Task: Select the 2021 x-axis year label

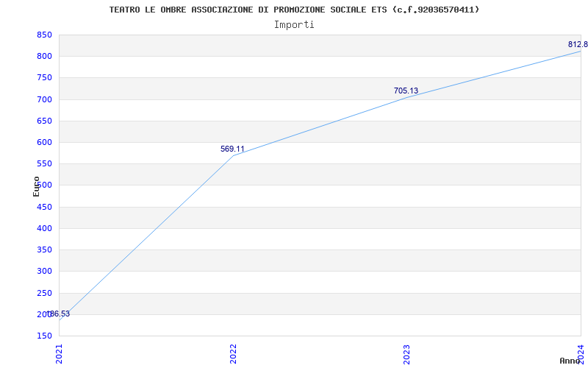Action: (60, 353)
